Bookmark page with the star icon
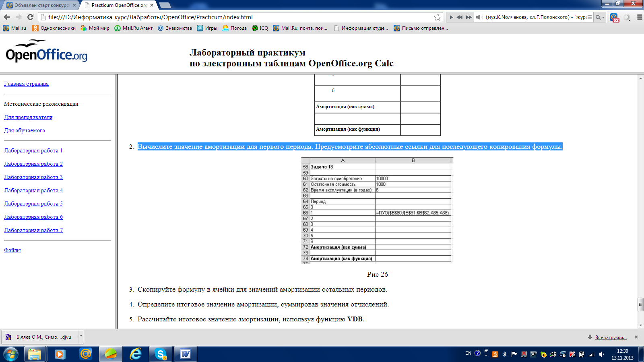 coord(438,17)
